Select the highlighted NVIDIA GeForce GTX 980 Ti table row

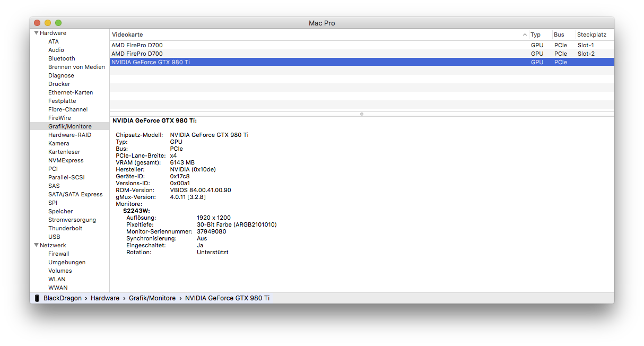point(362,62)
